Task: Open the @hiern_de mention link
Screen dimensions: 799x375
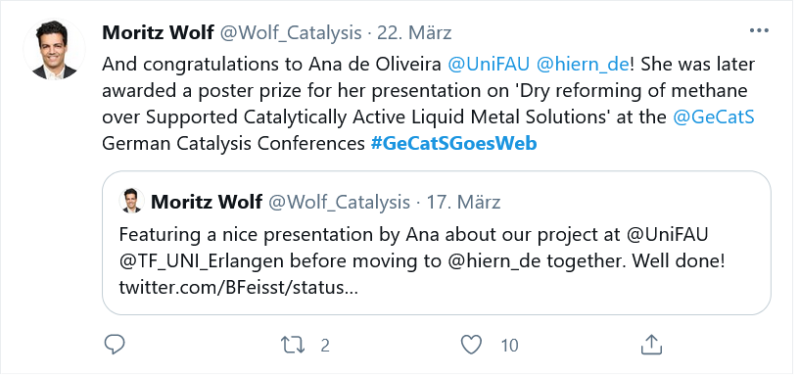Action: pos(581,65)
